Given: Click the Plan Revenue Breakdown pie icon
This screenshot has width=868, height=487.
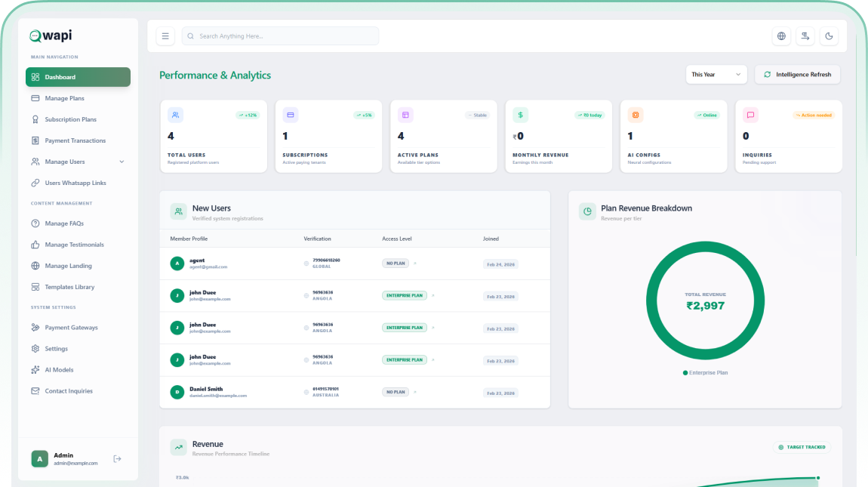Looking at the screenshot, I should coord(587,211).
